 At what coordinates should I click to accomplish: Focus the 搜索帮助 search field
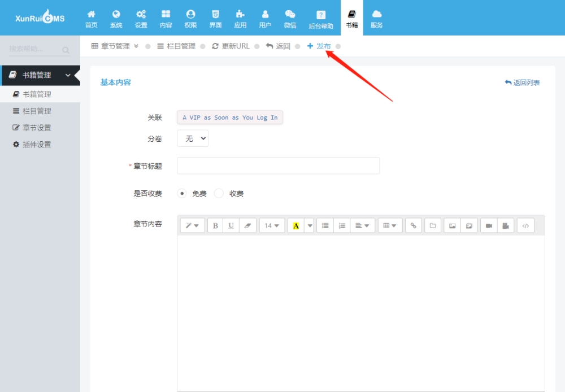tap(34, 49)
